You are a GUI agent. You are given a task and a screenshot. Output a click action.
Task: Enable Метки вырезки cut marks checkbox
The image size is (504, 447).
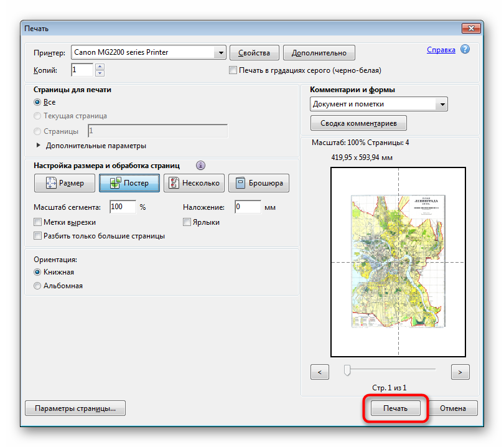(x=38, y=222)
